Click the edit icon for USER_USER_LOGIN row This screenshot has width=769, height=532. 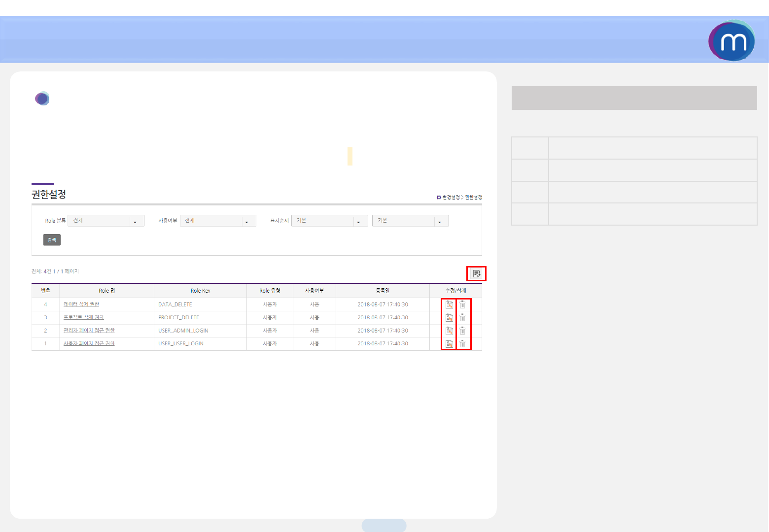449,344
